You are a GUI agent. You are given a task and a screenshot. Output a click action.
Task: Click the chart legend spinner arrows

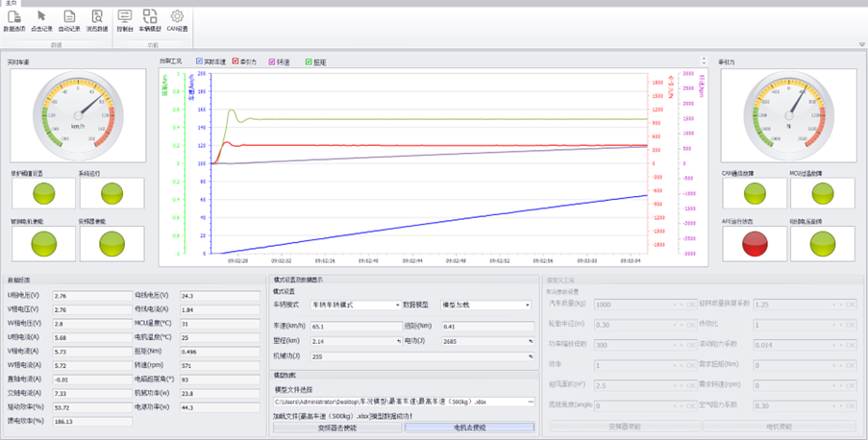click(x=704, y=61)
